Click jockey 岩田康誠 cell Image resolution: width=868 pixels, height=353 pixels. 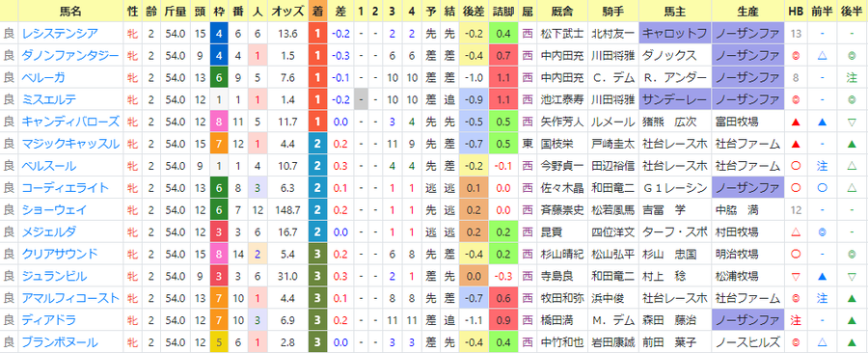(x=613, y=342)
